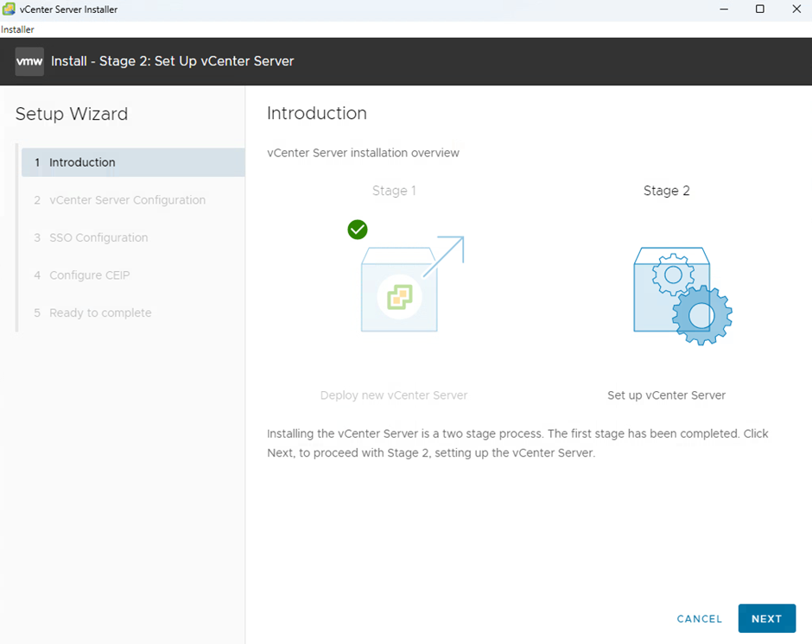Click the Deploy new vCenter Server caption

point(394,395)
